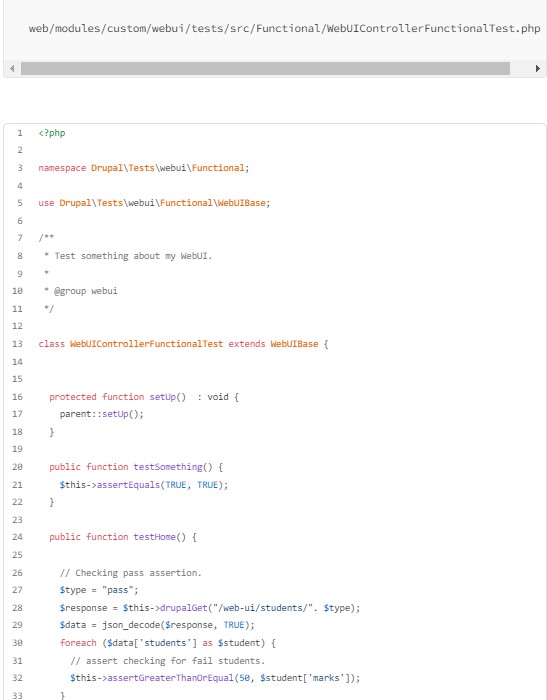
Task: Click comment 'assert checking for fail students.'
Action: (175, 661)
